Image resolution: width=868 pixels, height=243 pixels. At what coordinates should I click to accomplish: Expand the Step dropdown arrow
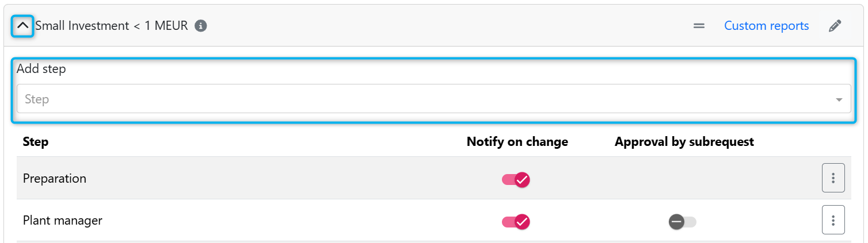(839, 100)
